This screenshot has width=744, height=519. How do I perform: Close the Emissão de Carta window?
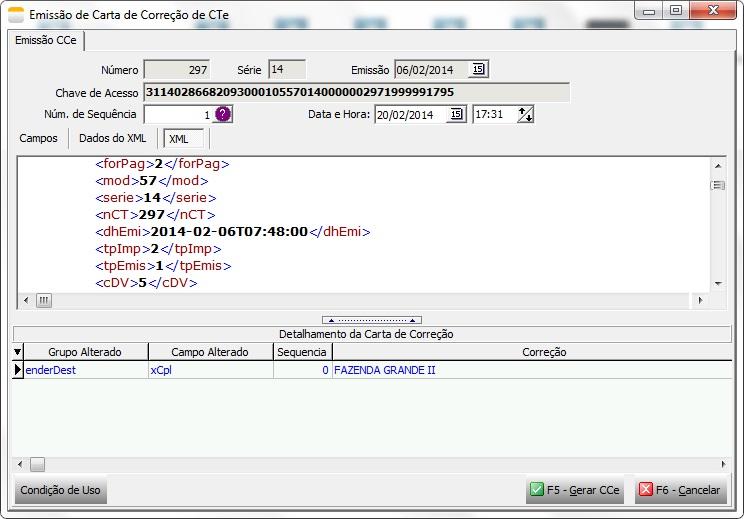713,10
